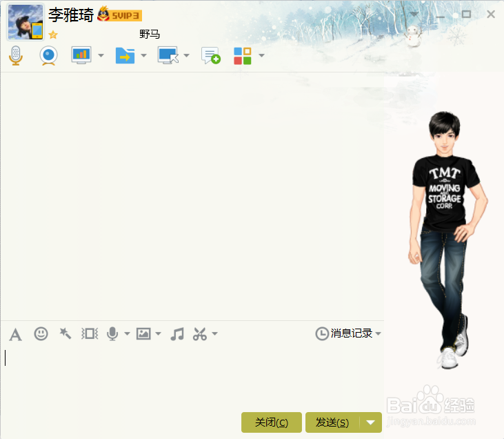
Task: Open the apps grid icon
Action: click(x=243, y=56)
